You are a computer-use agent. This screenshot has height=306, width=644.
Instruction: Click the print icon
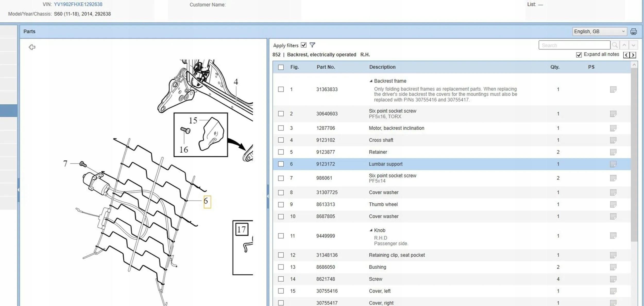click(633, 31)
